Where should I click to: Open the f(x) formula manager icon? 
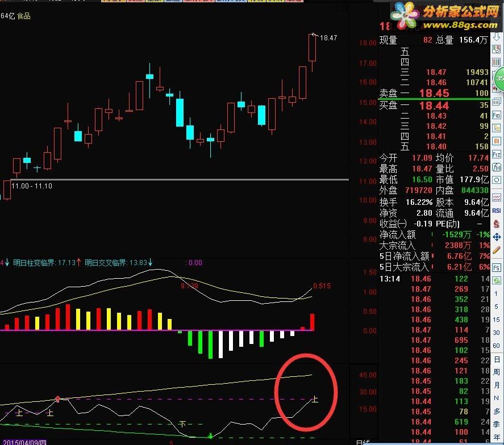497,167
